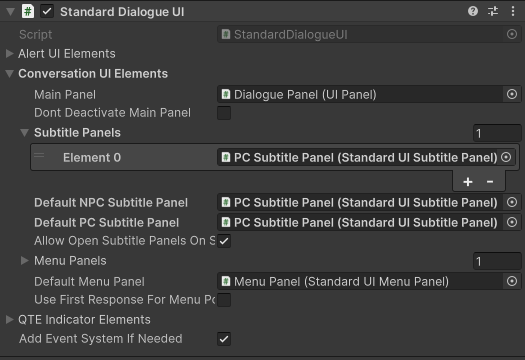The width and height of the screenshot is (525, 360).
Task: Open the three-dot component context menu
Action: (x=513, y=11)
